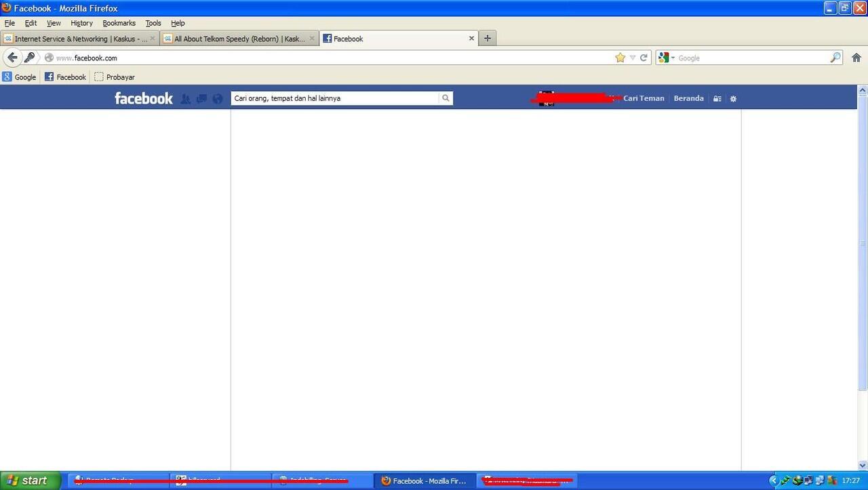
Task: Click the Facebook search magnifier button
Action: pyautogui.click(x=446, y=98)
